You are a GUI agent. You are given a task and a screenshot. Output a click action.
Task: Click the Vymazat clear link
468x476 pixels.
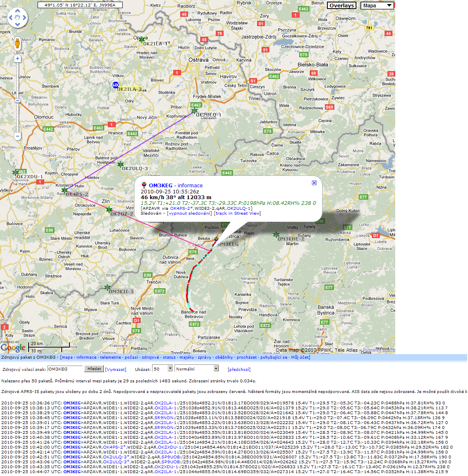(x=116, y=369)
